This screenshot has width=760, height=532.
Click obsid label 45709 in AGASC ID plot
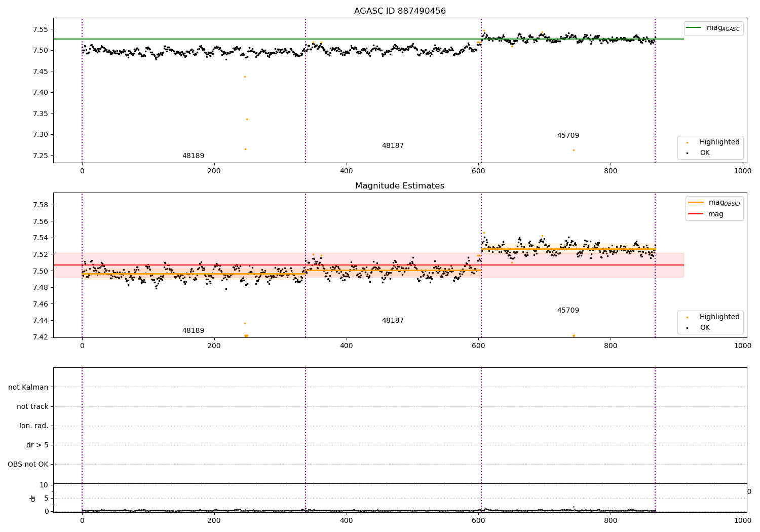point(568,136)
